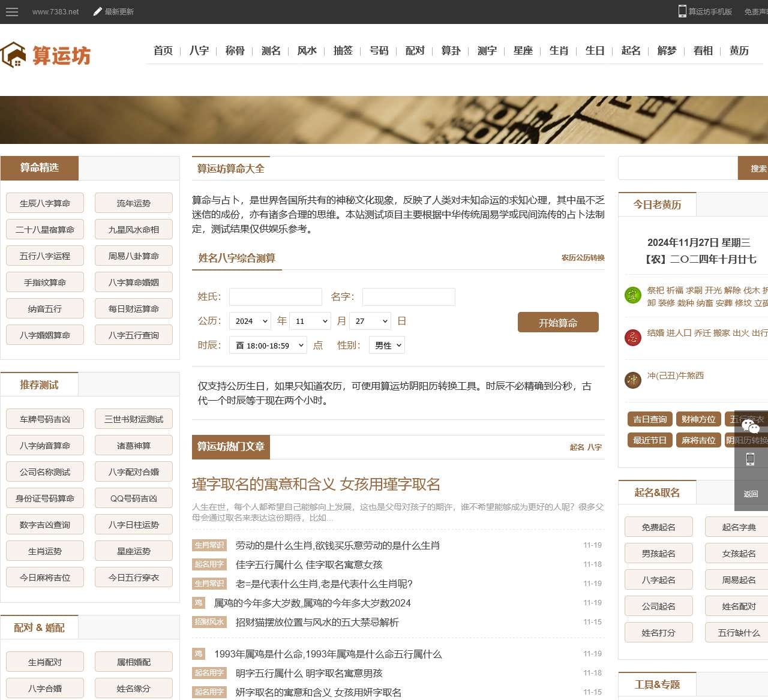Open the day 27 dropdown
768x700 pixels.
(x=370, y=321)
